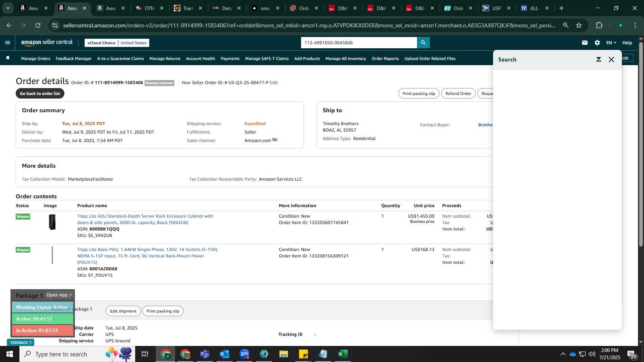Bookmark this page with star icon
The image size is (644, 362).
579,25
